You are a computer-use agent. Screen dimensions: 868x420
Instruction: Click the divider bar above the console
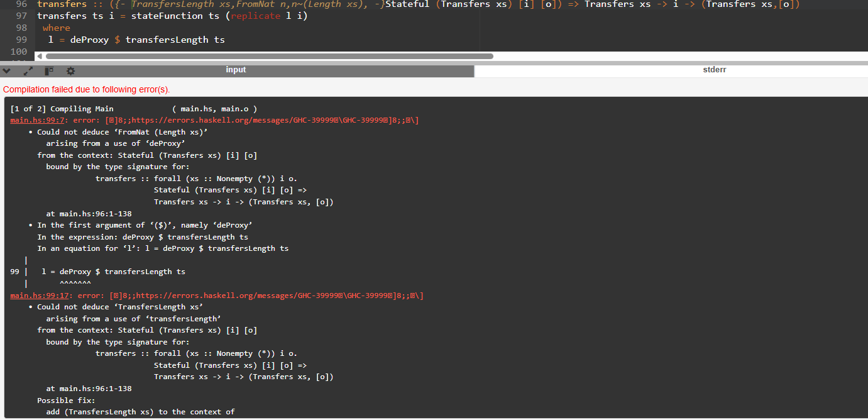coord(434,63)
